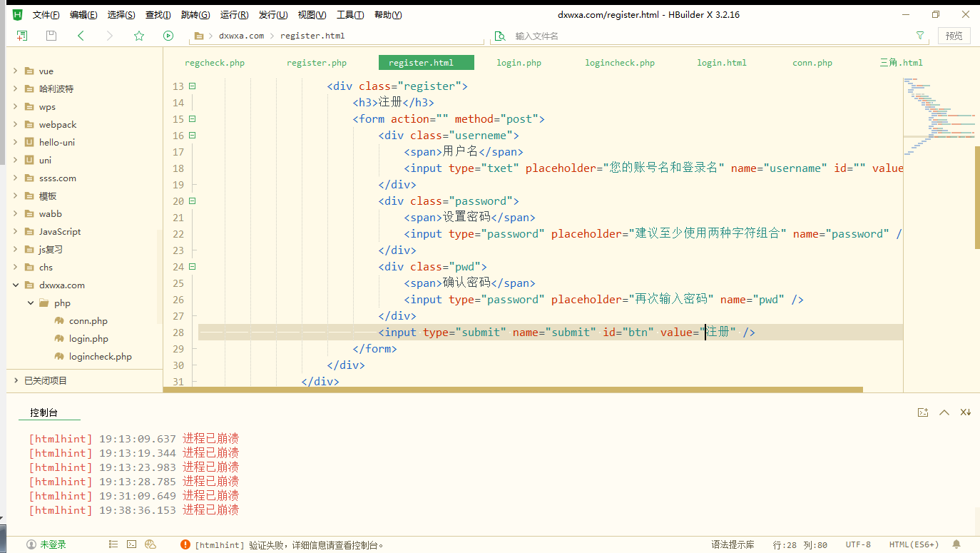Expand the 已关闭项目 section
Viewport: 980px width, 553px height.
point(16,381)
